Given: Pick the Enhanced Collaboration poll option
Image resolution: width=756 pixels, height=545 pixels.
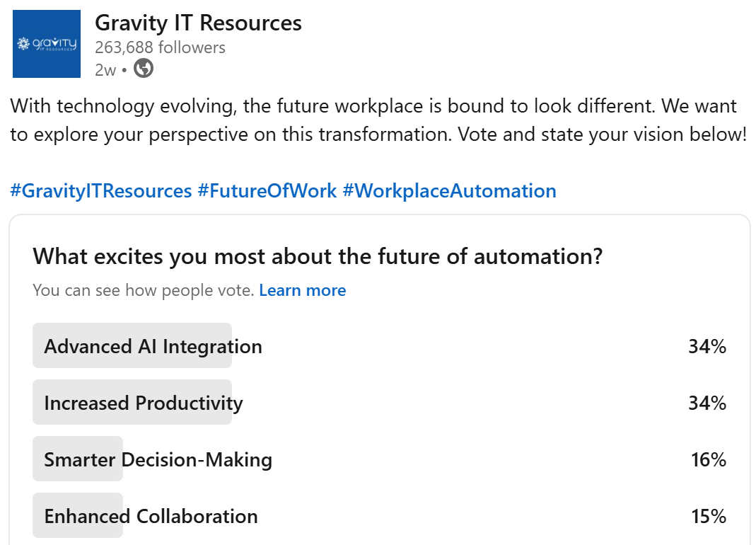Looking at the screenshot, I should [x=151, y=516].
